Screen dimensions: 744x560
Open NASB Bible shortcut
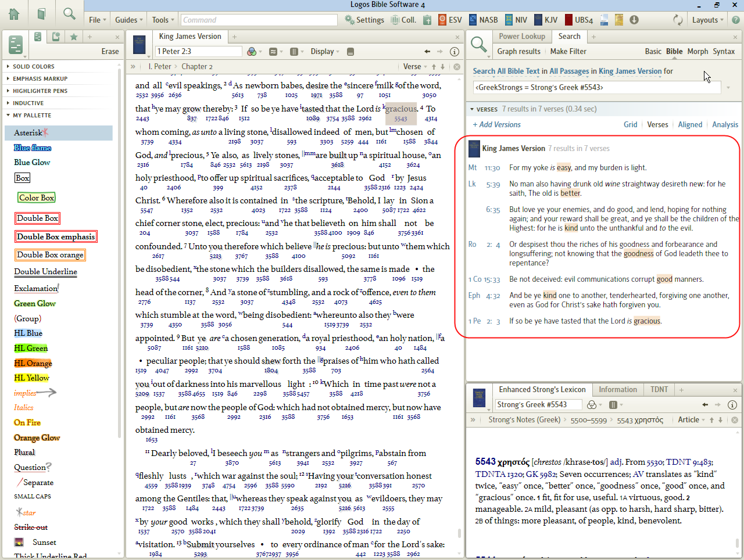point(484,20)
